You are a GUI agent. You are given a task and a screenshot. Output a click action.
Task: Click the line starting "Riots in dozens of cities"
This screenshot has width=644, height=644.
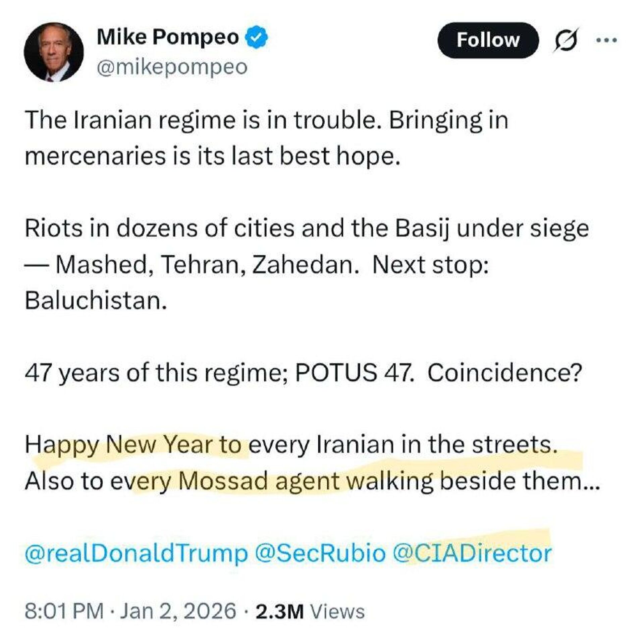coord(307,228)
